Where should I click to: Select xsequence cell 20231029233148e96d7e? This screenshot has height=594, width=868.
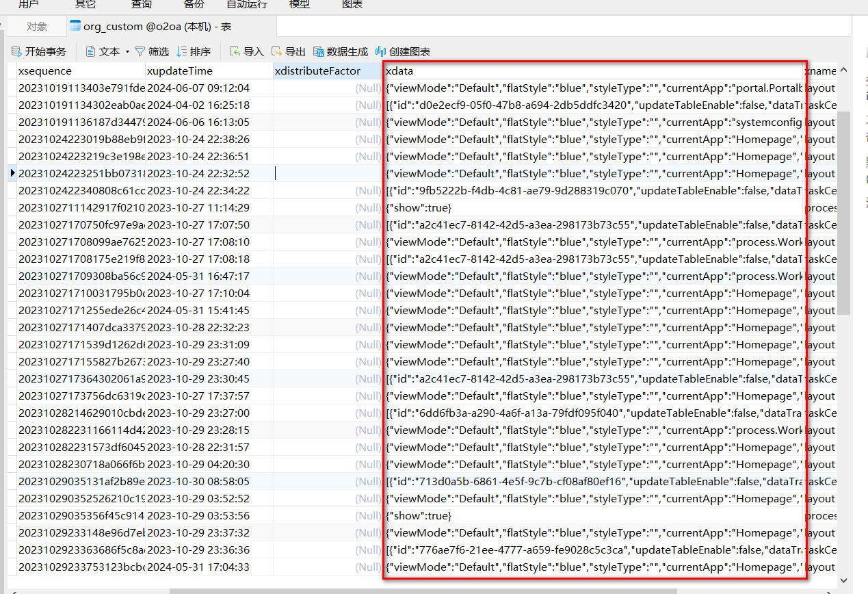(x=81, y=532)
